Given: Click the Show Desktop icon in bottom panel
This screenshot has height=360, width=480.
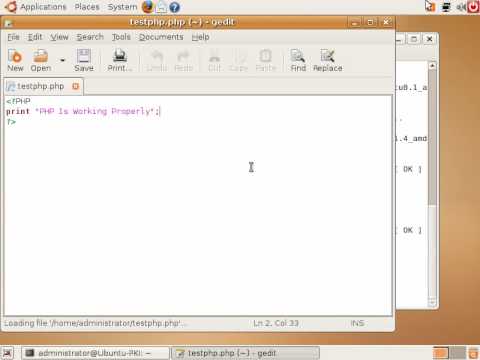Looking at the screenshot, I should tap(7, 353).
